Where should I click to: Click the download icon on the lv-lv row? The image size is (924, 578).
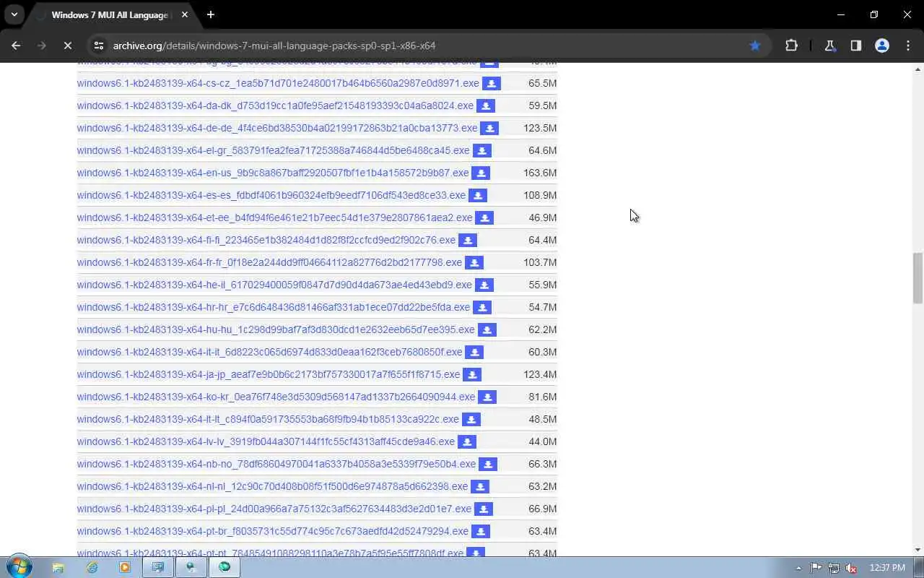click(x=467, y=442)
